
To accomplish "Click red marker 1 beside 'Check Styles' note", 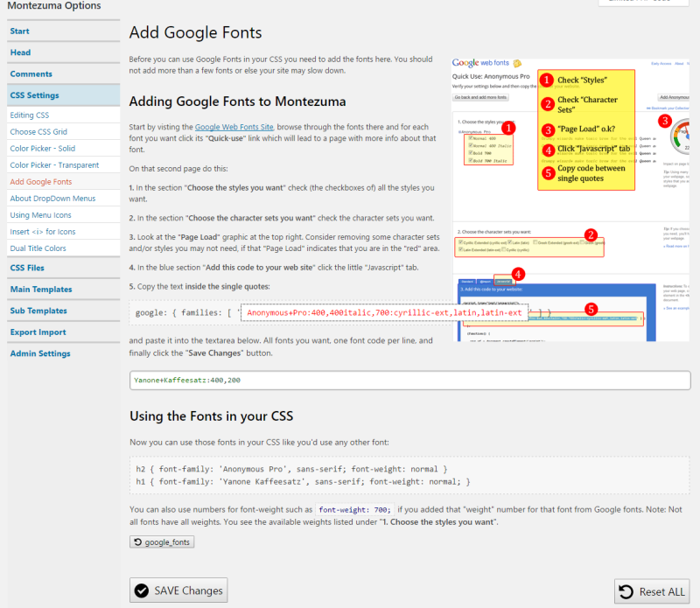I will coord(548,80).
